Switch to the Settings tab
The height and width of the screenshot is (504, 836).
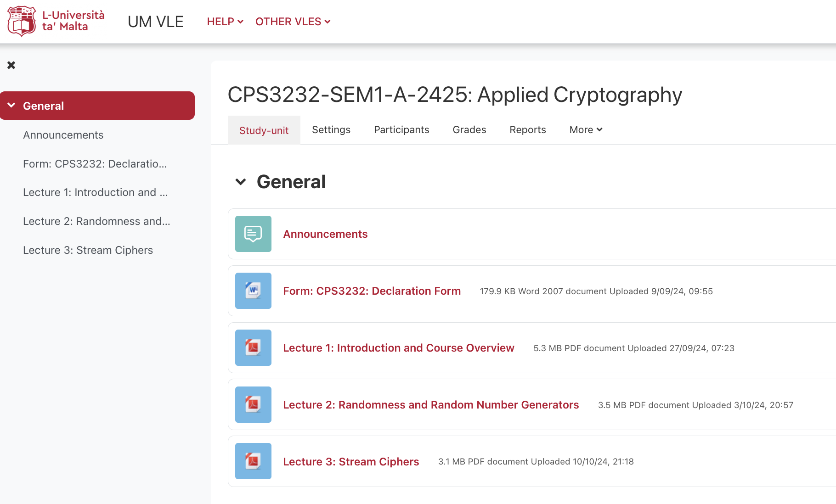pos(331,130)
